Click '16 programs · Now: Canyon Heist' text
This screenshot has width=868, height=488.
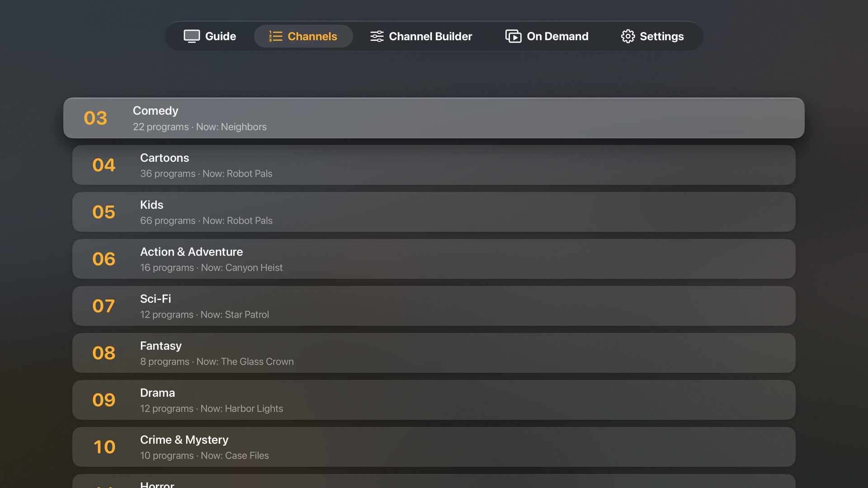(x=211, y=267)
